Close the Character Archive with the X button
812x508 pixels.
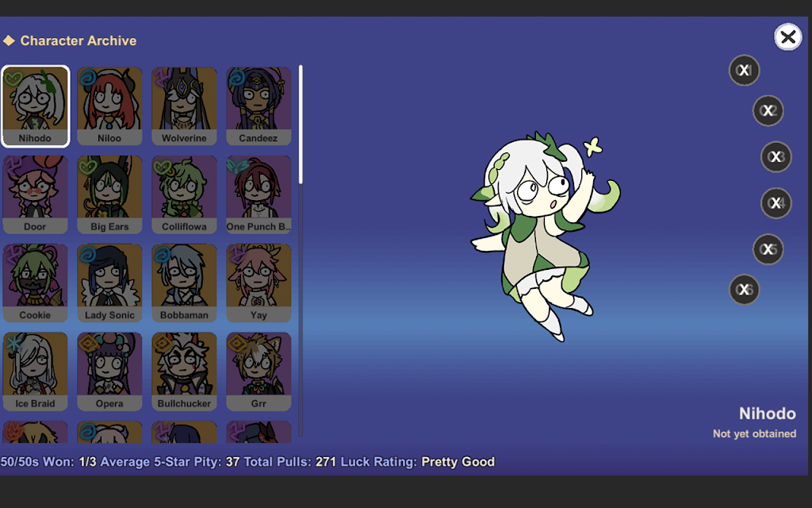pos(787,37)
